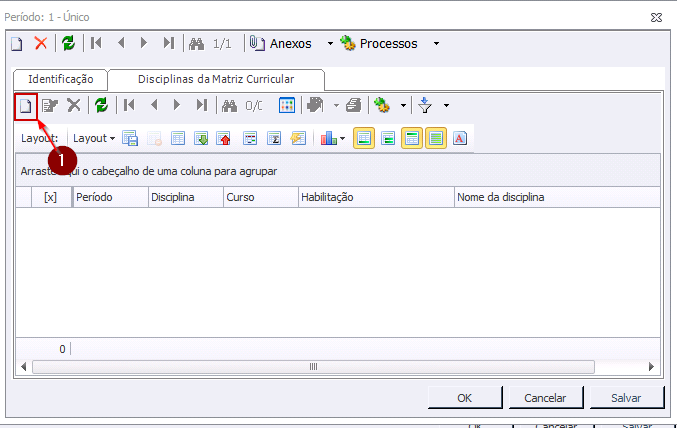Click the red A font formatting icon

(x=460, y=138)
